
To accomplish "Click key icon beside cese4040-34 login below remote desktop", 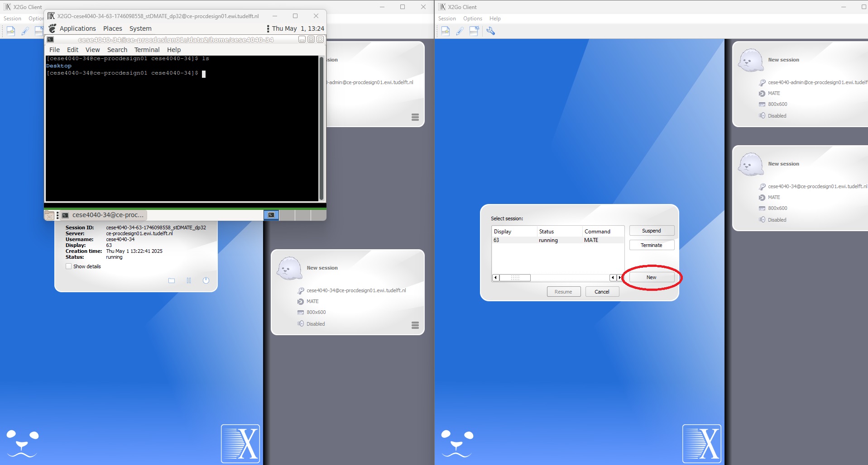I will coord(301,290).
